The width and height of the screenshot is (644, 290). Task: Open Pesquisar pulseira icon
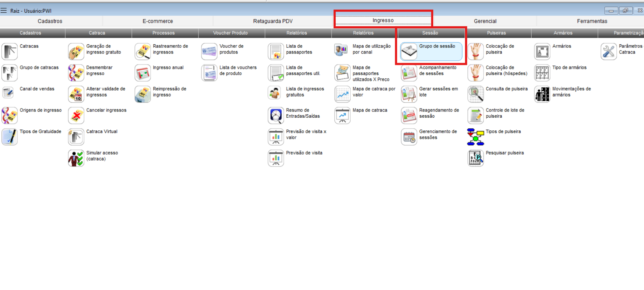476,158
